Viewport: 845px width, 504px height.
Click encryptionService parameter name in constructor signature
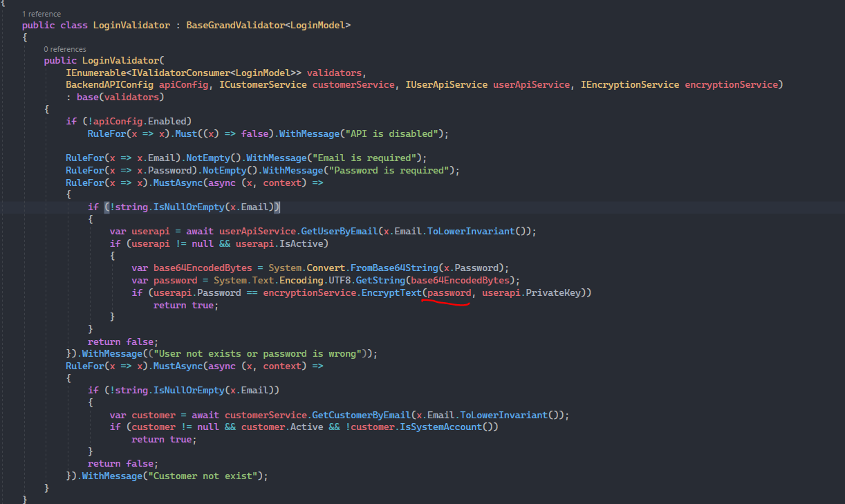(731, 84)
